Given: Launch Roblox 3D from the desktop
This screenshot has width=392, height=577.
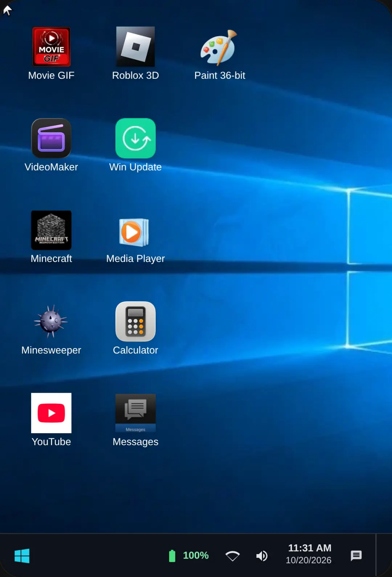Looking at the screenshot, I should [135, 46].
